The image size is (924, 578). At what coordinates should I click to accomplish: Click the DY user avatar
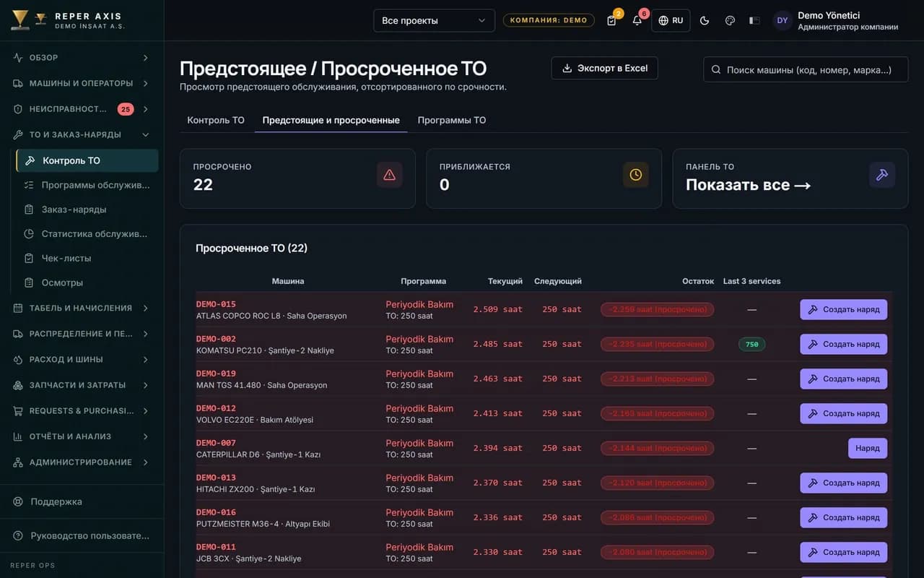[x=783, y=20]
